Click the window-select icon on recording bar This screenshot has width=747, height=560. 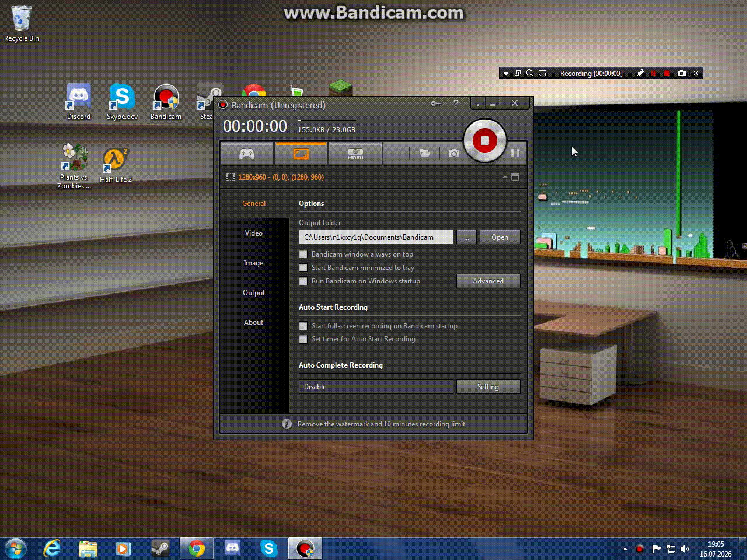[518, 73]
